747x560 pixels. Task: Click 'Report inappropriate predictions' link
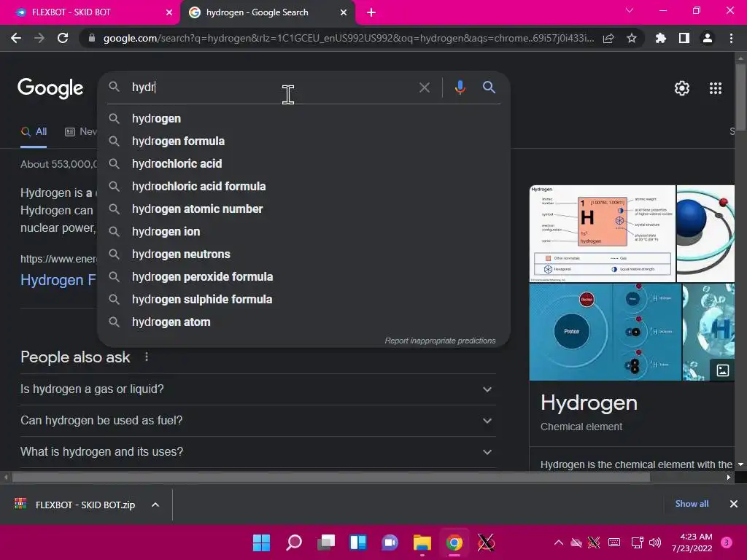(440, 341)
